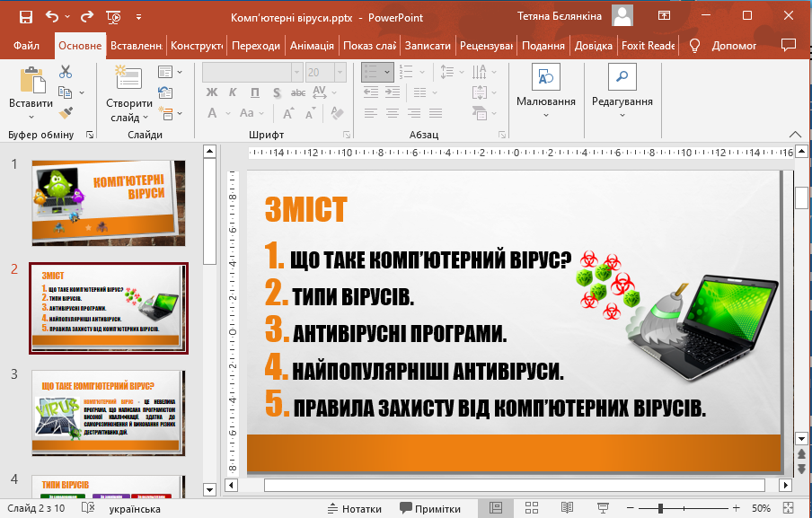
Task: Open the numbering list dropdown arrow
Action: pyautogui.click(x=422, y=73)
